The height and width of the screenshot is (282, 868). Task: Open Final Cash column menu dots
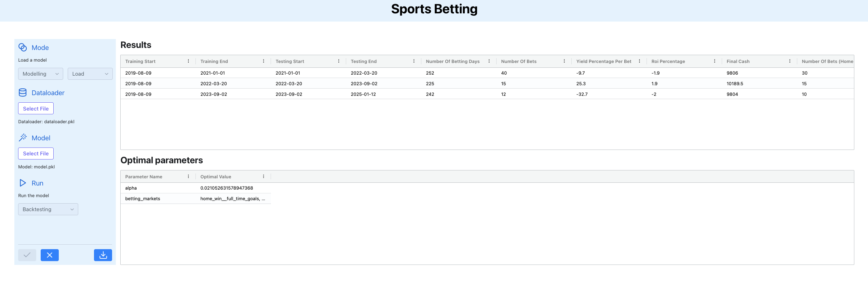(x=790, y=61)
